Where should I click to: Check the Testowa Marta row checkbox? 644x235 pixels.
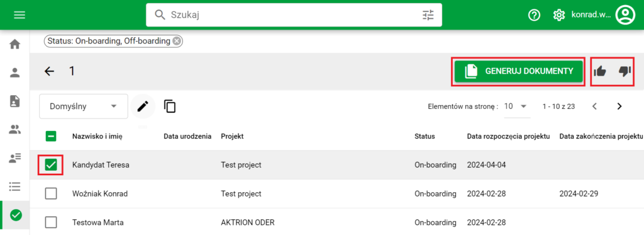click(x=51, y=222)
